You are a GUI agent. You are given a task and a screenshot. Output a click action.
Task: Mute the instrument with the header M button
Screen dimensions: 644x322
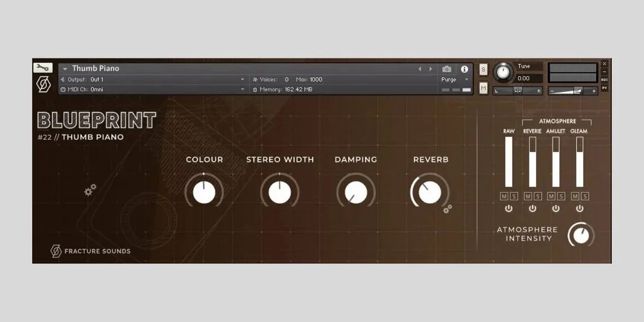pos(483,88)
